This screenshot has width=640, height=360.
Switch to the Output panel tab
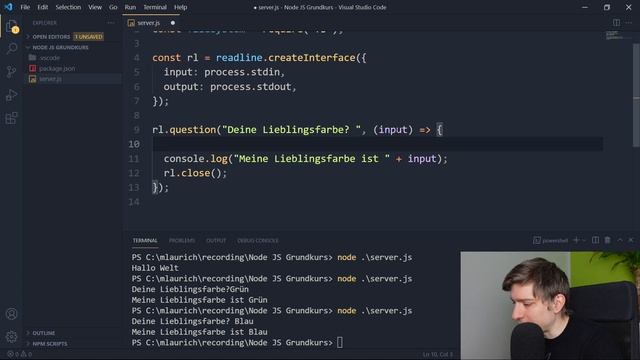[216, 240]
